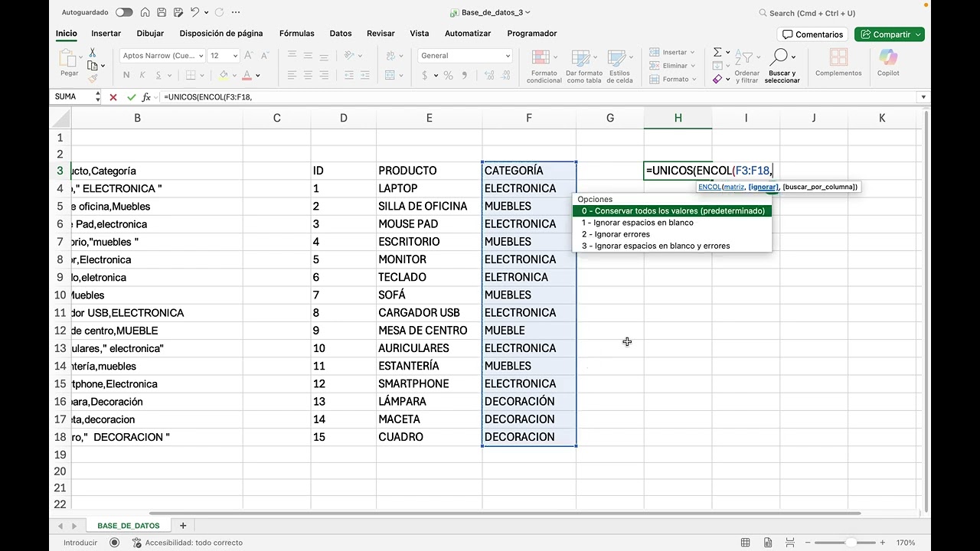Open the Insertar cells dropdown
980x551 pixels.
[672, 52]
